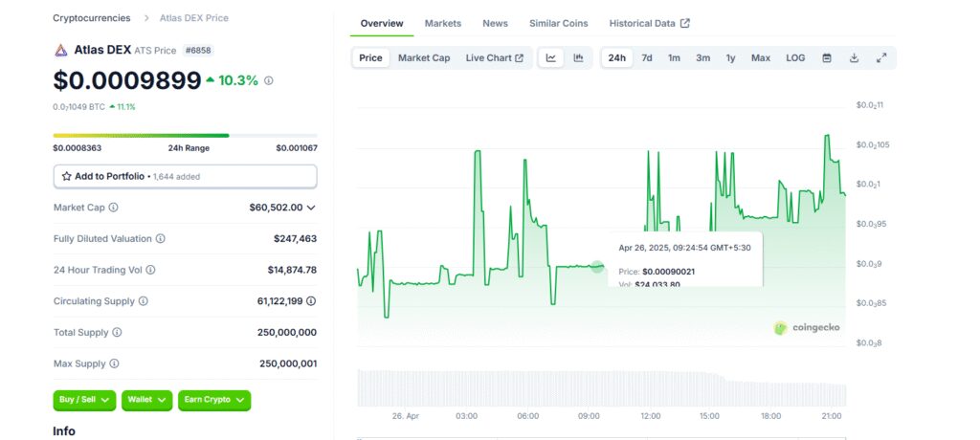Select the 1y time range
Screen dimensions: 980x440
pyautogui.click(x=730, y=58)
